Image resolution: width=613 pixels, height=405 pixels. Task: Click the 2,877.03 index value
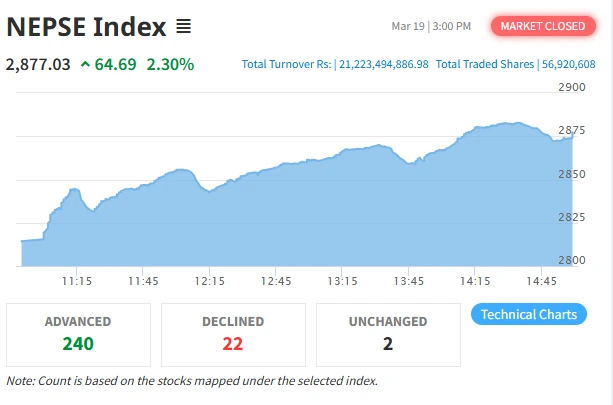coord(38,65)
